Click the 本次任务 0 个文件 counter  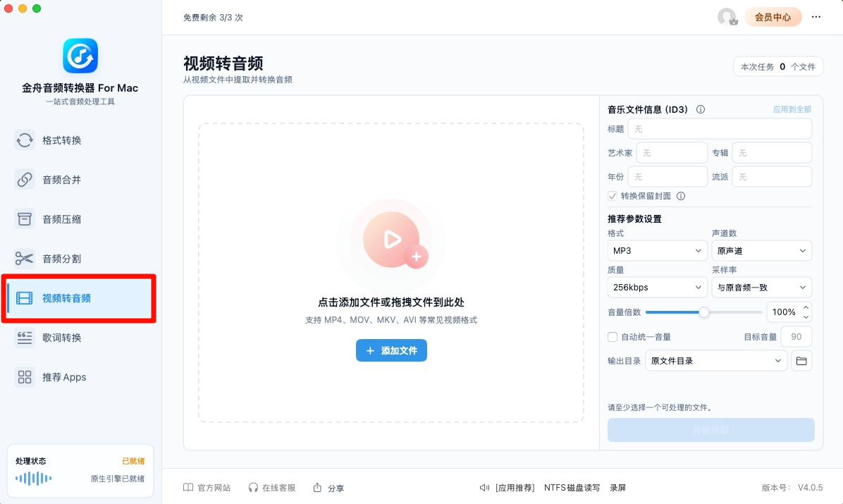click(778, 67)
